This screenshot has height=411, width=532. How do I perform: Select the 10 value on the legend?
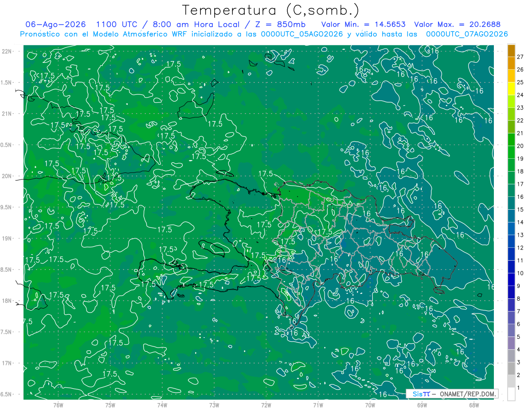[520, 273]
